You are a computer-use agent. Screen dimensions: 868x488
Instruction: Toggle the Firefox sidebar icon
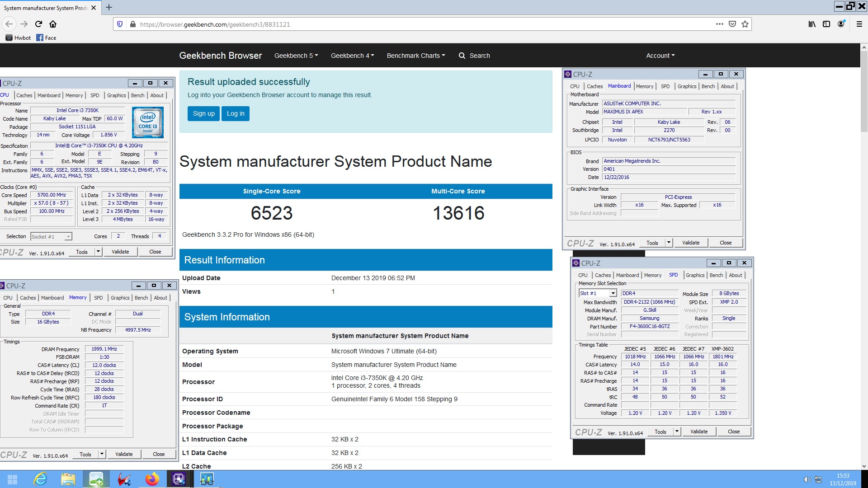(826, 24)
